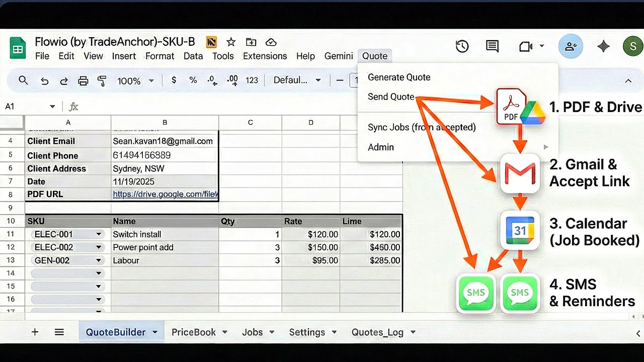Undo the last action
The height and width of the screenshot is (362, 644).
pyautogui.click(x=44, y=81)
